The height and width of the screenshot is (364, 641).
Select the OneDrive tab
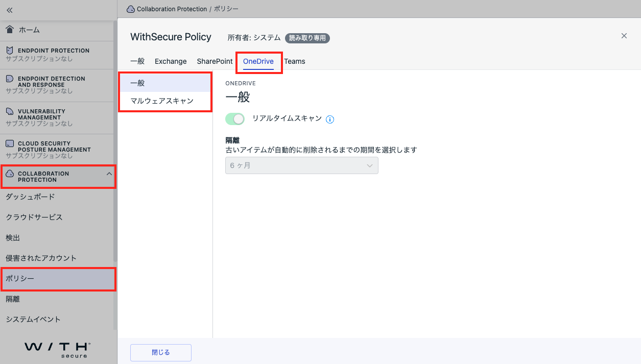tap(258, 61)
